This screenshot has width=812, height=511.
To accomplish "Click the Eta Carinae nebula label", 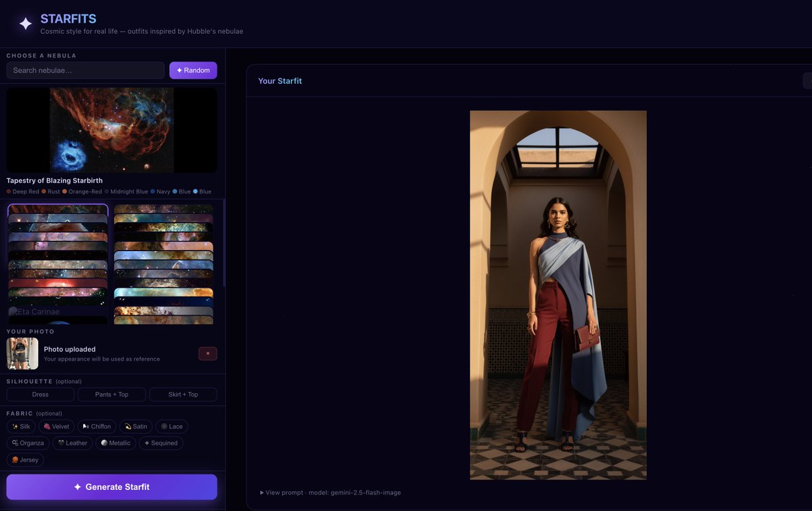I will pos(39,312).
